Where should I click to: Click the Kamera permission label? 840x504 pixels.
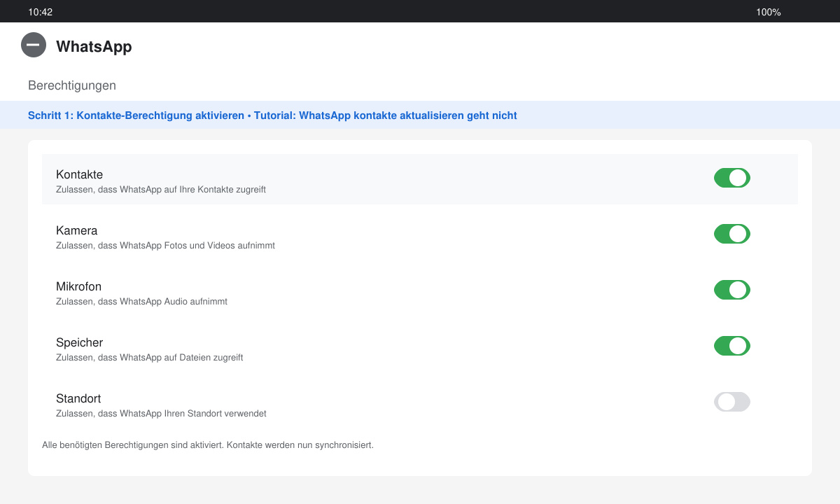76,230
